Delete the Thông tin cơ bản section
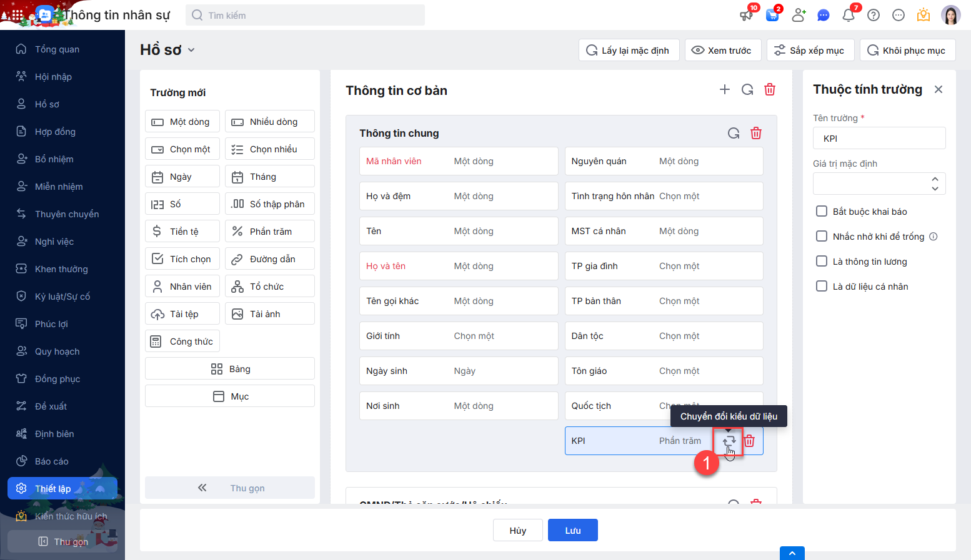The width and height of the screenshot is (971, 560). point(770,89)
